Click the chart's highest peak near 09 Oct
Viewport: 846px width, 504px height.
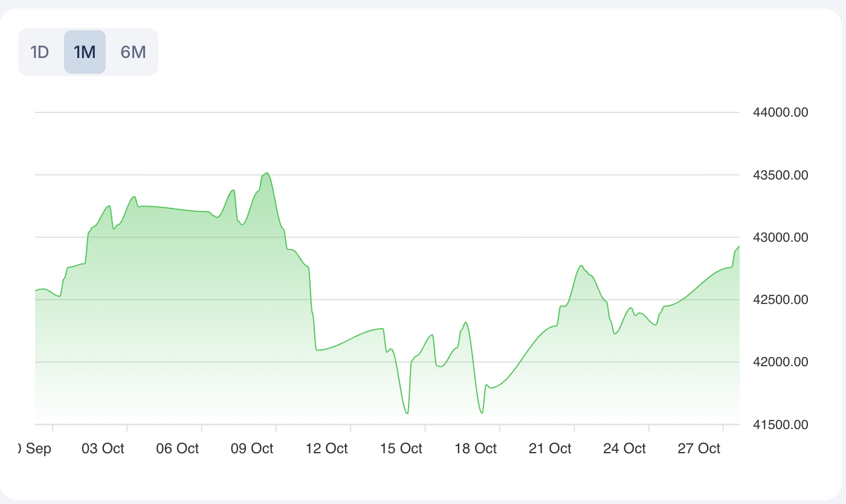tap(267, 173)
